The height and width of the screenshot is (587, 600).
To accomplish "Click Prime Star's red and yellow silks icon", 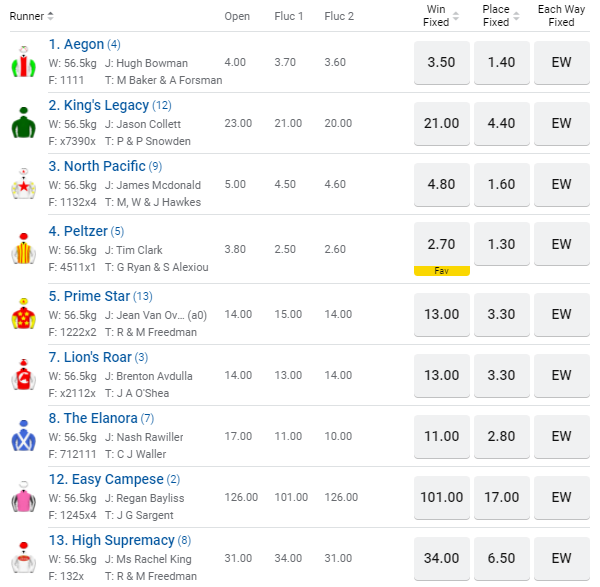I will pyautogui.click(x=22, y=314).
